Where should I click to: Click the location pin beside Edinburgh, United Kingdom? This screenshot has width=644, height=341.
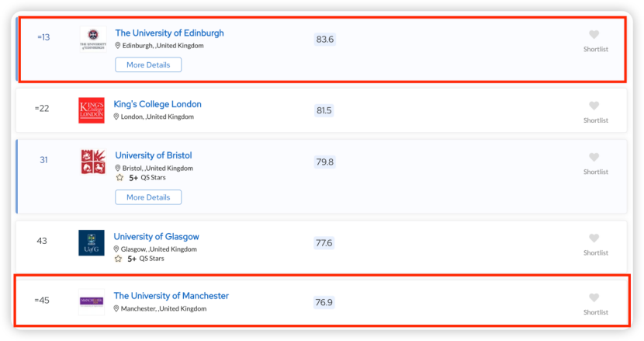point(119,46)
